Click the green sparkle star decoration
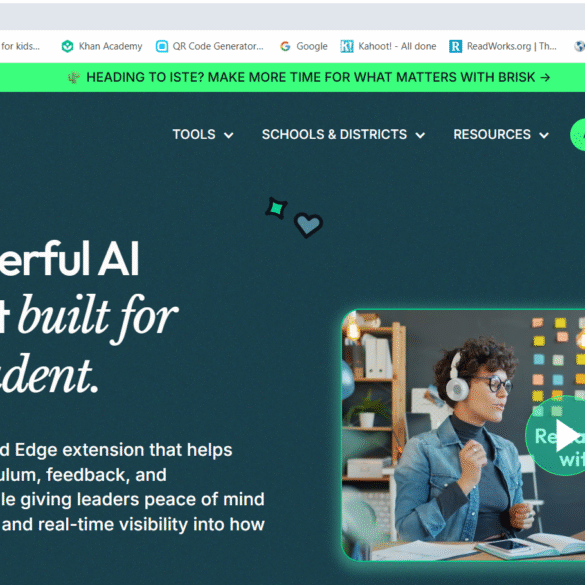 pos(276,208)
